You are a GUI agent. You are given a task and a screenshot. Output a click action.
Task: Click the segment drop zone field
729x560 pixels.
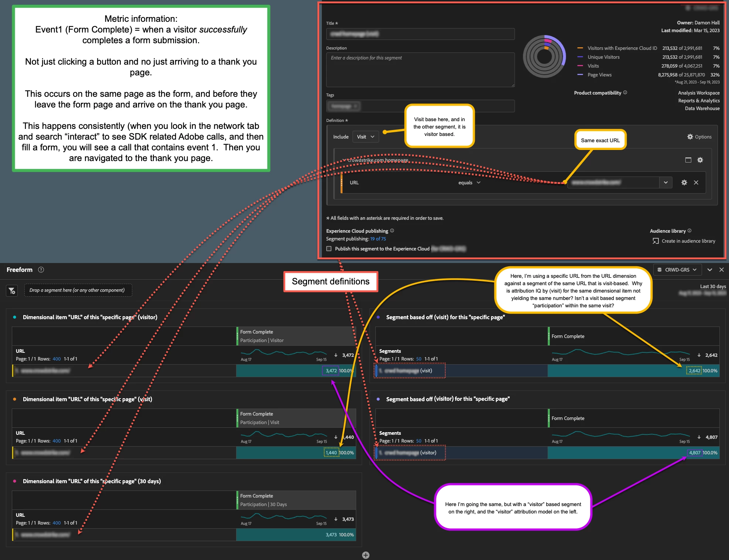[x=78, y=290]
